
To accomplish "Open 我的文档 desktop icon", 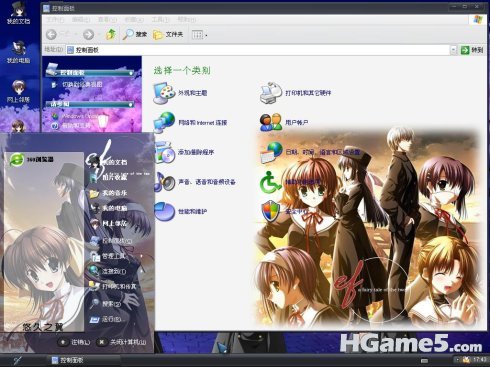I will (18, 14).
